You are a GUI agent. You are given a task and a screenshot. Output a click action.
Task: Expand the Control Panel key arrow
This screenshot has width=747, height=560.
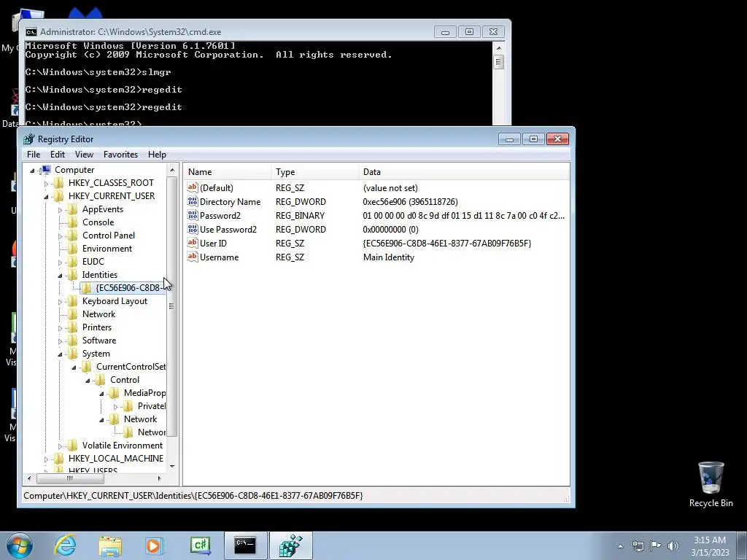point(60,236)
